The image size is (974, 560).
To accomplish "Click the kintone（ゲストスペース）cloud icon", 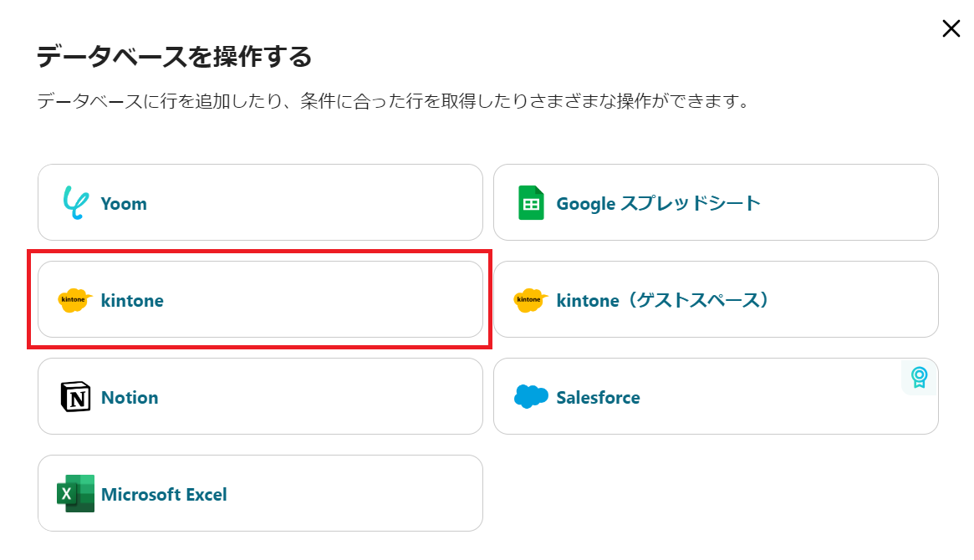I will [x=529, y=299].
